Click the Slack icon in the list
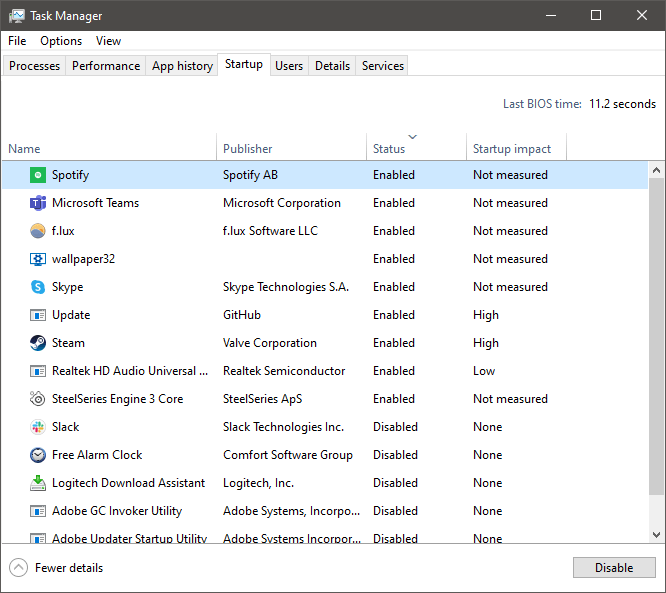 click(x=37, y=427)
